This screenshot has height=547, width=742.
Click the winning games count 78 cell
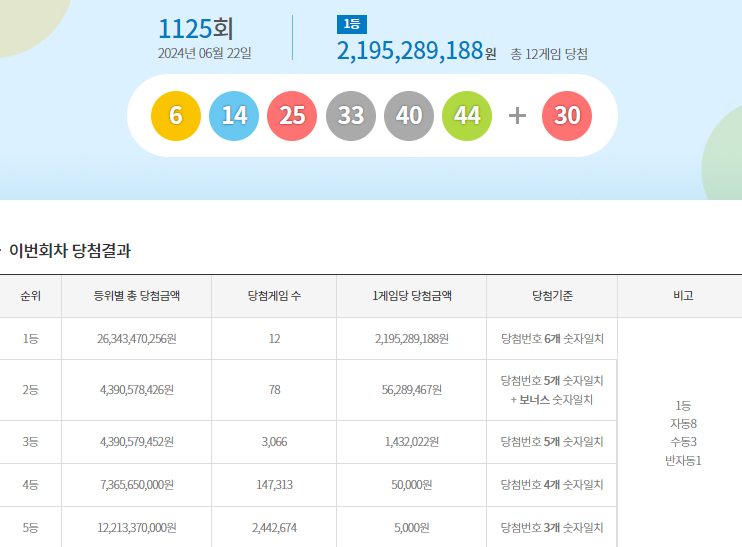coord(274,390)
